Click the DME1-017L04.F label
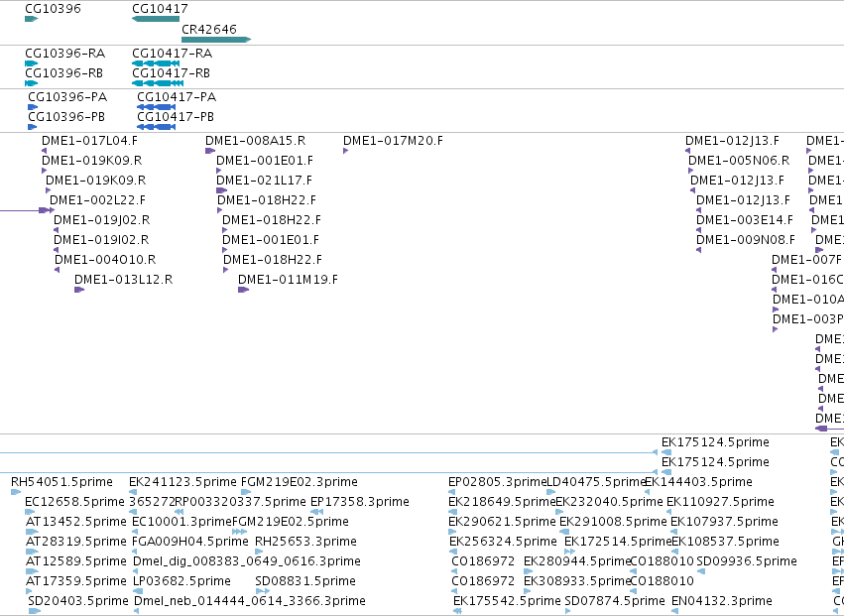844x616 pixels. coord(90,141)
